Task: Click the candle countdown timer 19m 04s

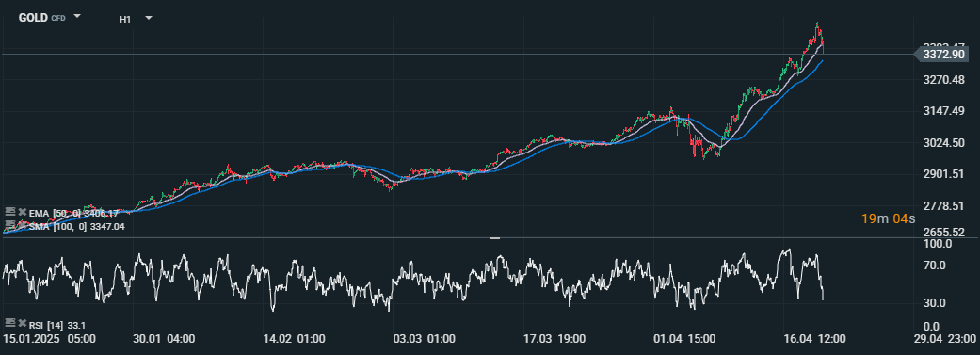Action: [888, 218]
